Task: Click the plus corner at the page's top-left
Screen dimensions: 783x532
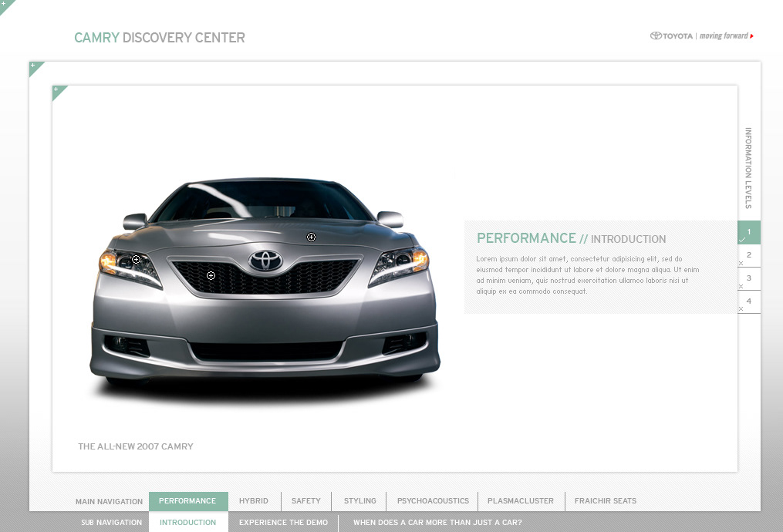Action: [x=5, y=5]
